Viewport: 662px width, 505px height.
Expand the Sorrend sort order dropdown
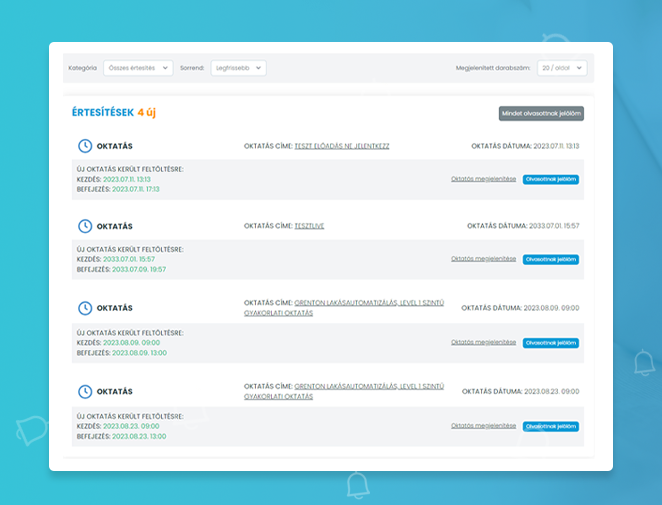(x=238, y=68)
